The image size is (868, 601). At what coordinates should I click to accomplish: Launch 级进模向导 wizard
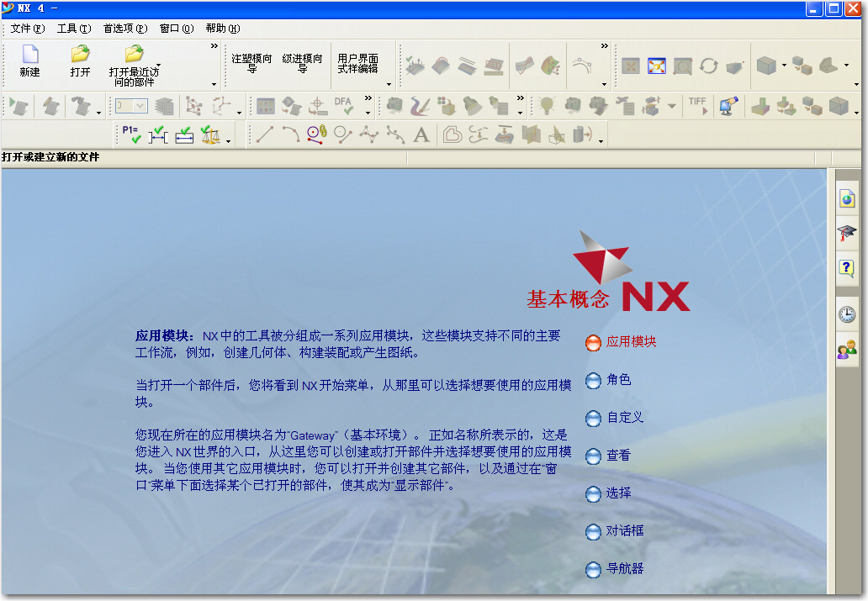tap(302, 64)
